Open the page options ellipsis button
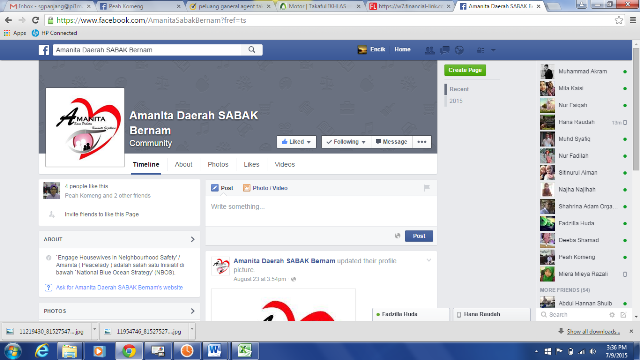 click(x=422, y=142)
